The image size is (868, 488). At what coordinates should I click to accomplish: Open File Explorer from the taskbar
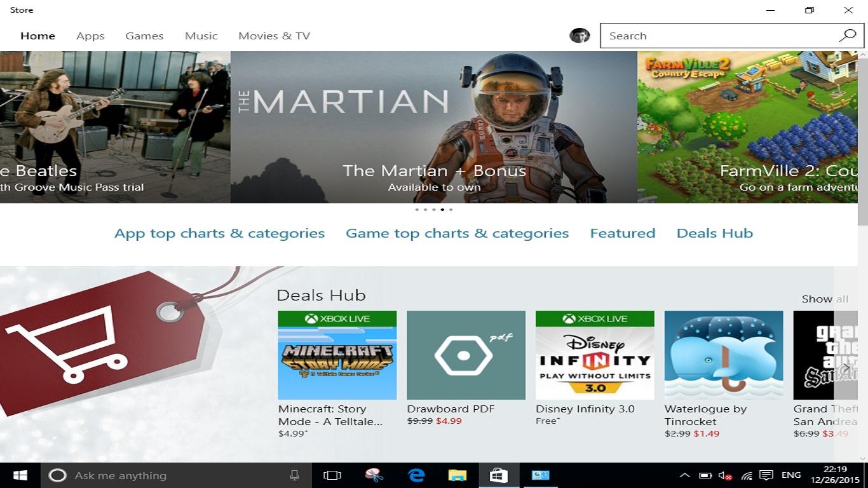pos(458,475)
